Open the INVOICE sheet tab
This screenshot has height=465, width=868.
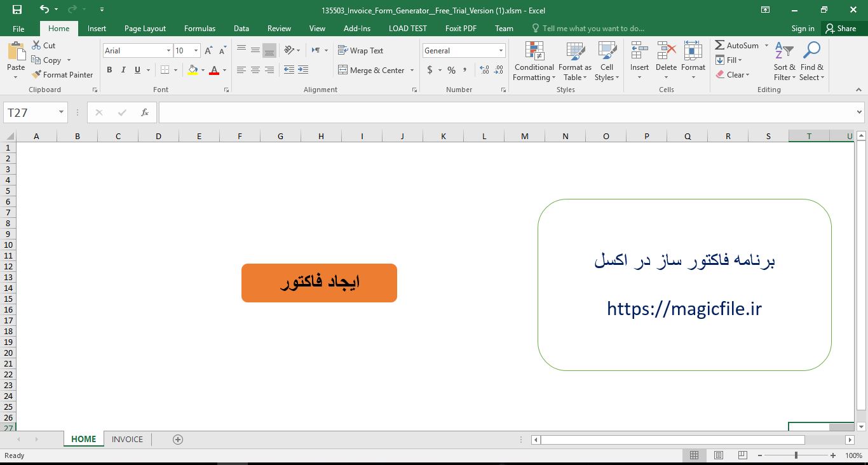[x=127, y=439]
